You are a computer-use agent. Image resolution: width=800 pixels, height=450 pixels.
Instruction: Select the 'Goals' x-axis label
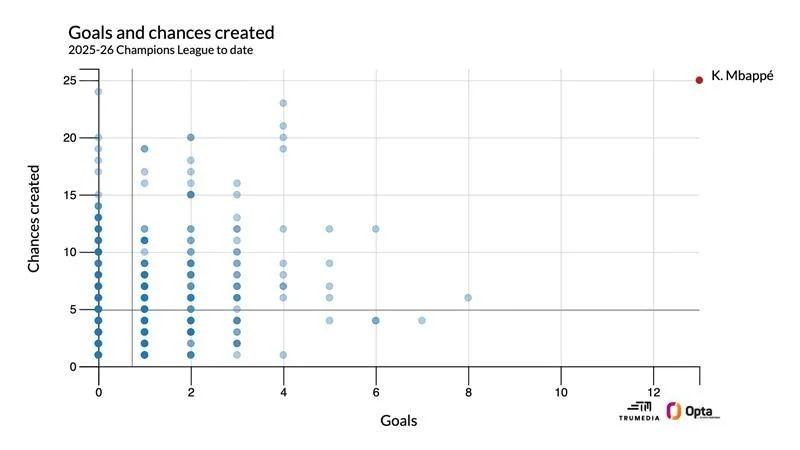point(398,421)
